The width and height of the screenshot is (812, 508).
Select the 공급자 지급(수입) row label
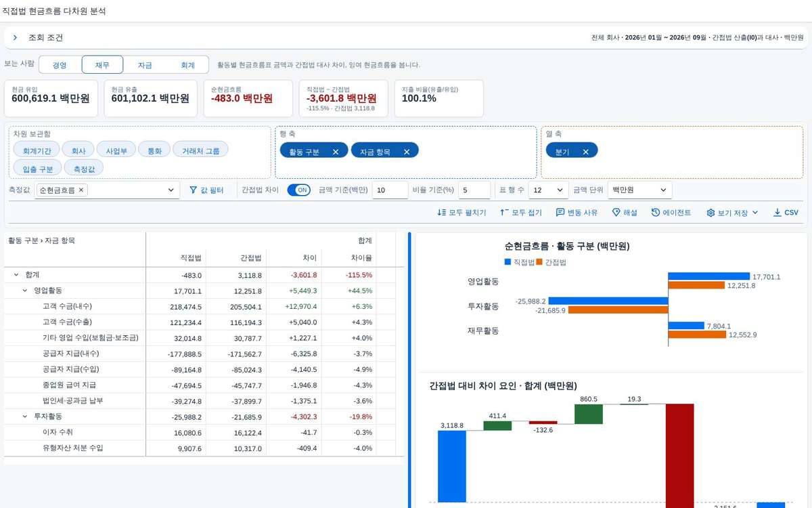coord(70,369)
